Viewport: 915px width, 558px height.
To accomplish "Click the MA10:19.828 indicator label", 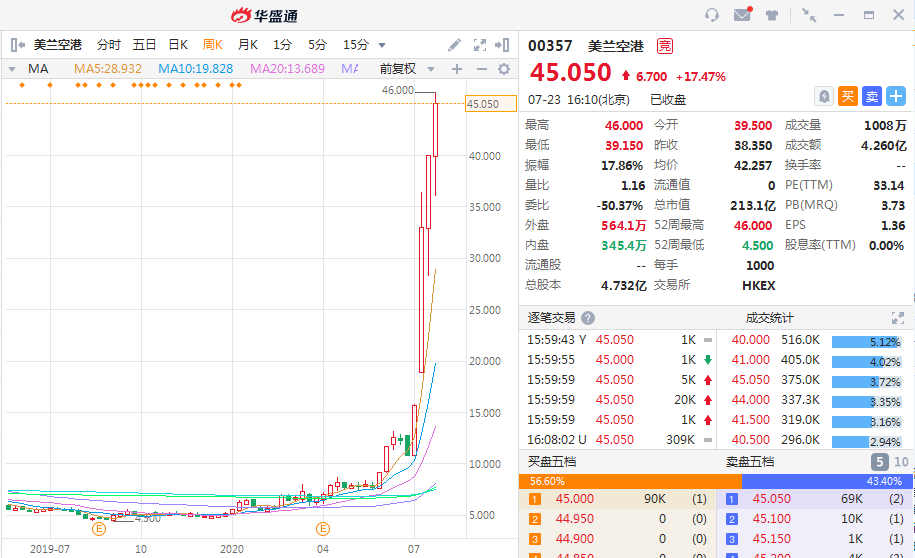I will (x=195, y=69).
